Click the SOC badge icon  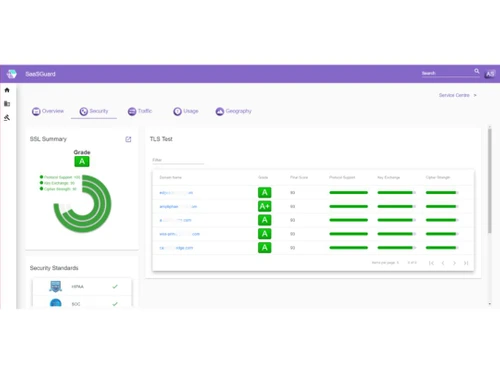point(55,303)
